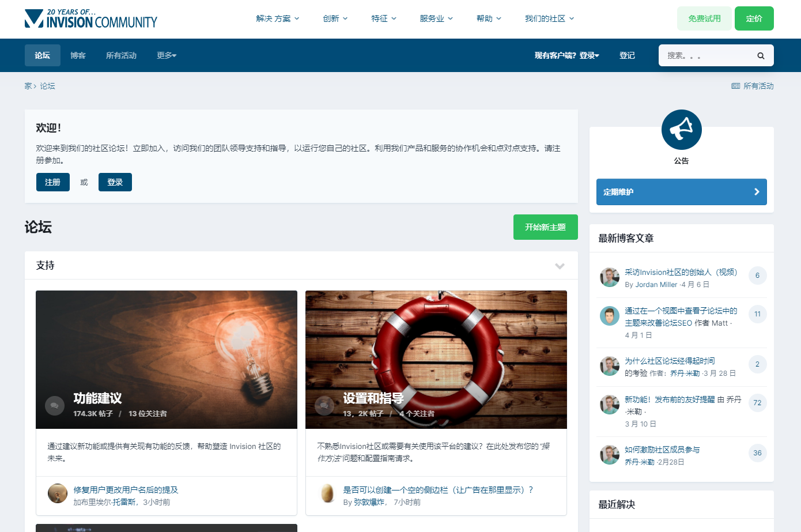Screen dimensions: 801x532
Task: Select the 所有活动 navigation tab
Action: pyautogui.click(x=121, y=56)
